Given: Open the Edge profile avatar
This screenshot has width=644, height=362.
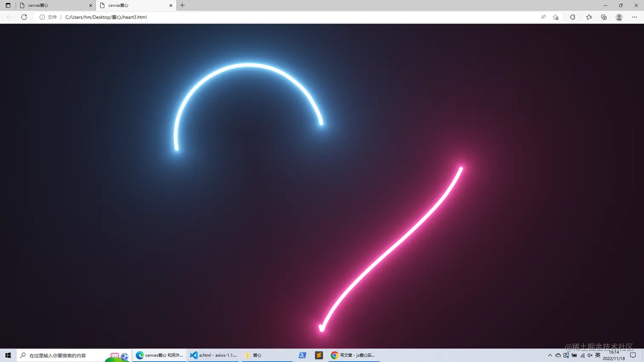Looking at the screenshot, I should [619, 17].
